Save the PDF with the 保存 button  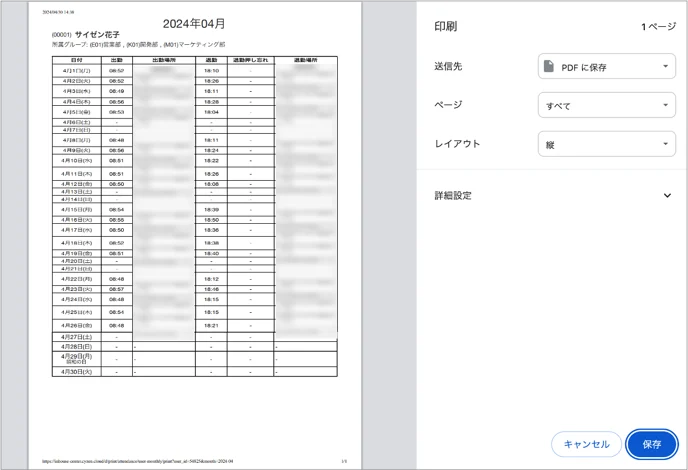[652, 444]
